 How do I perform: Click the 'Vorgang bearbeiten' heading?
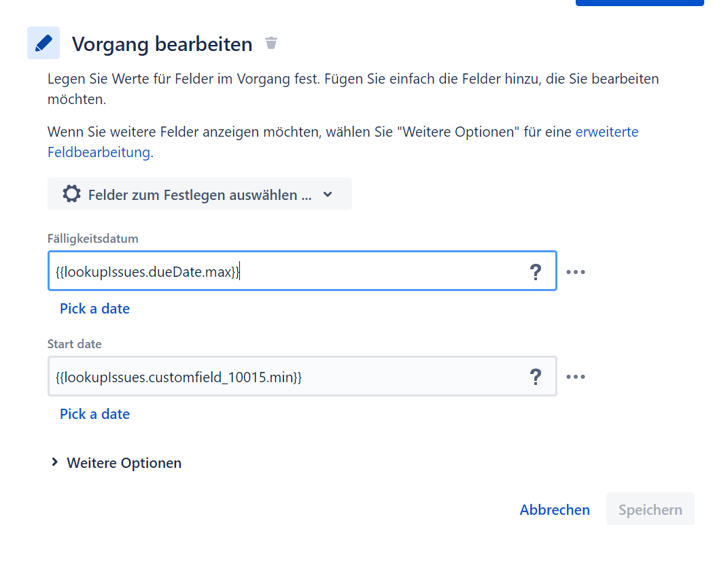[162, 44]
